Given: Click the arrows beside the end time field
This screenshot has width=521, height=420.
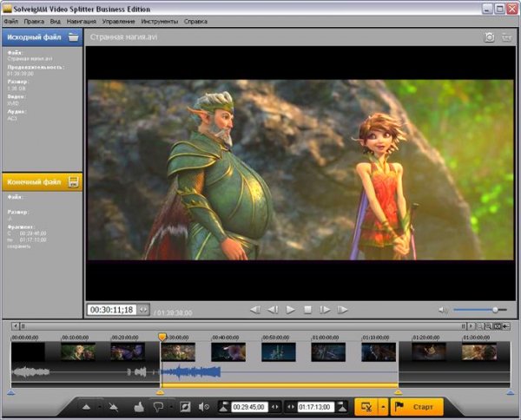Looking at the screenshot, I should click(x=291, y=407).
